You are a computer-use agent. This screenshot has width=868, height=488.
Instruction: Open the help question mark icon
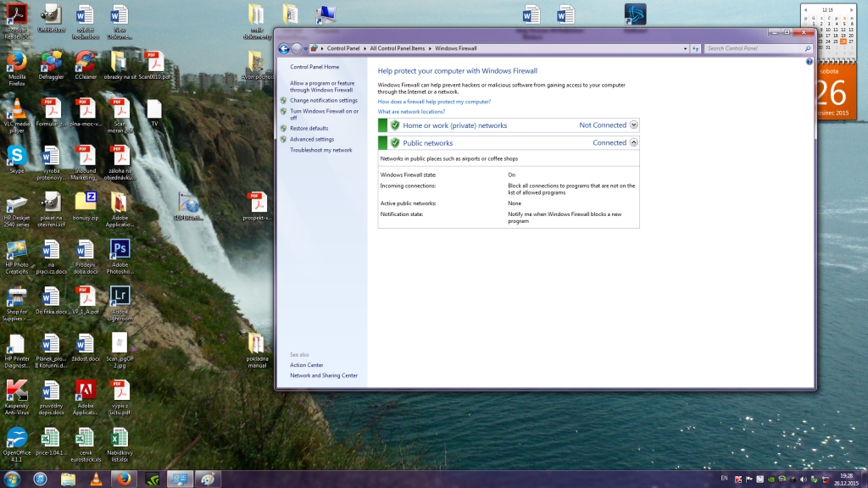[x=809, y=62]
